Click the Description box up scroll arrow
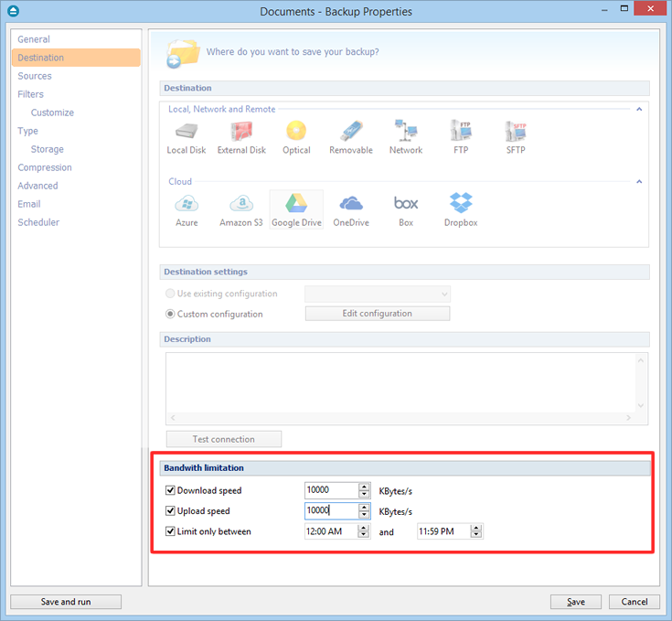The width and height of the screenshot is (672, 621). (641, 360)
